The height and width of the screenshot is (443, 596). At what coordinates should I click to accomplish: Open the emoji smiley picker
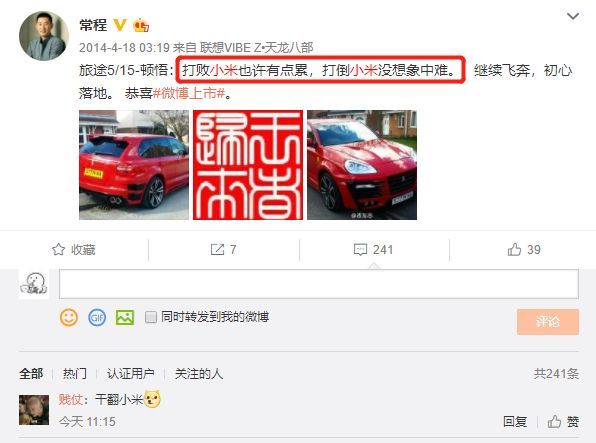(69, 317)
